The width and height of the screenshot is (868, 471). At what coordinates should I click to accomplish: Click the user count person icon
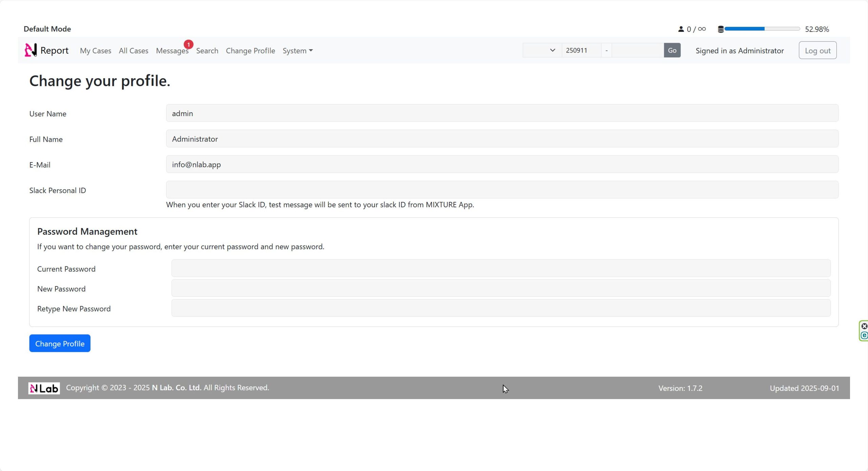pos(681,29)
